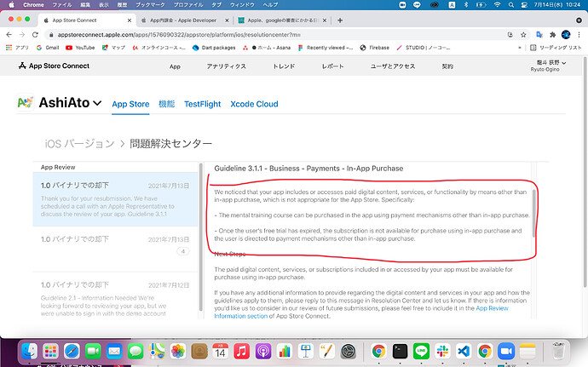Switch to the Apple、google審査 tab
588x367 pixels.
click(282, 20)
